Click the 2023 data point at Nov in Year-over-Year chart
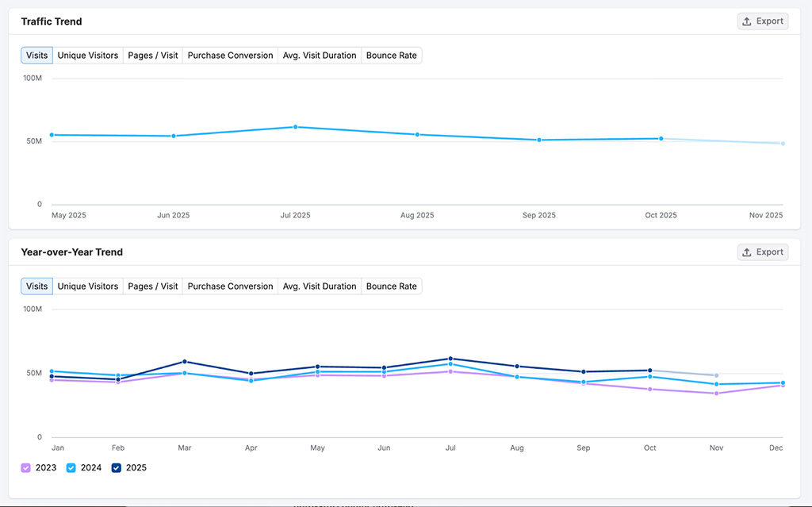 (x=716, y=393)
